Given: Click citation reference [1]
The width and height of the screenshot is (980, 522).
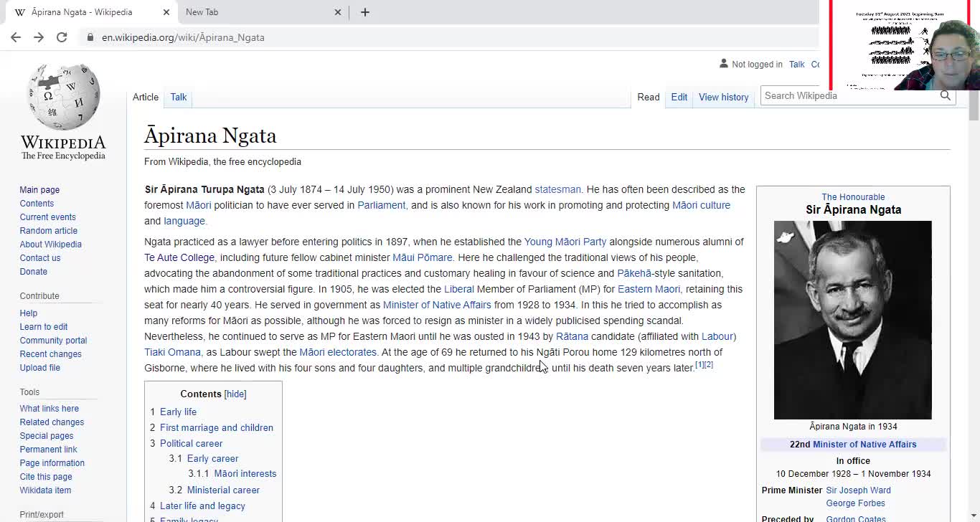Looking at the screenshot, I should [x=699, y=365].
